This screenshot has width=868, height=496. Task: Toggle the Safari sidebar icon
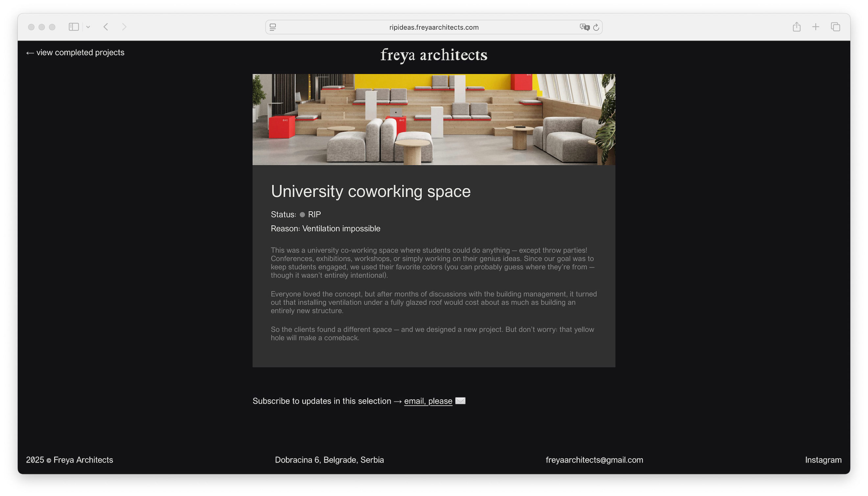pyautogui.click(x=74, y=27)
